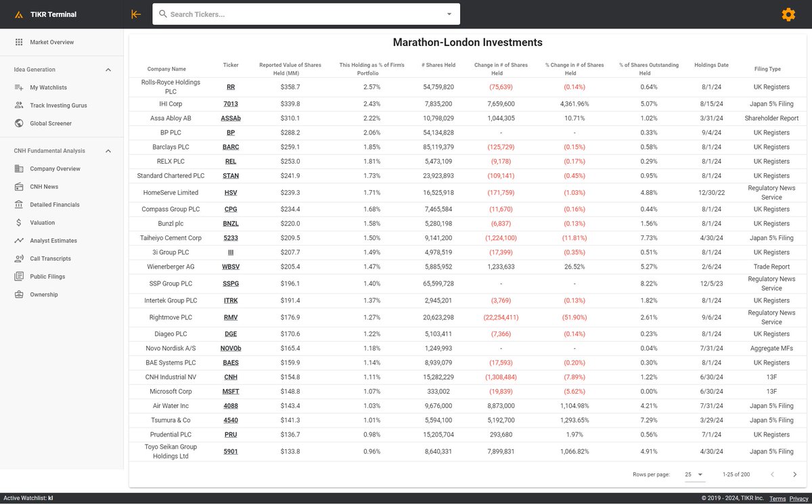Open Market Overview page
This screenshot has width=812, height=504.
(x=52, y=42)
